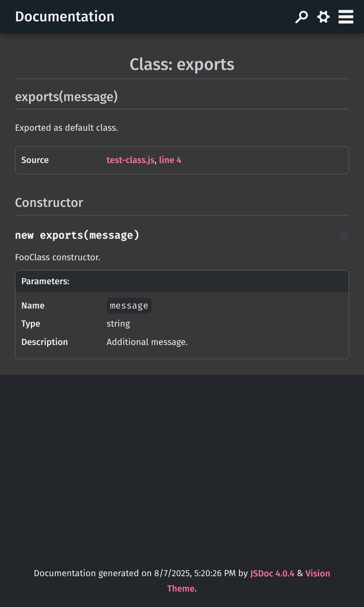364x607 pixels.
Task: Click the message parameter name chip
Action: point(129,306)
